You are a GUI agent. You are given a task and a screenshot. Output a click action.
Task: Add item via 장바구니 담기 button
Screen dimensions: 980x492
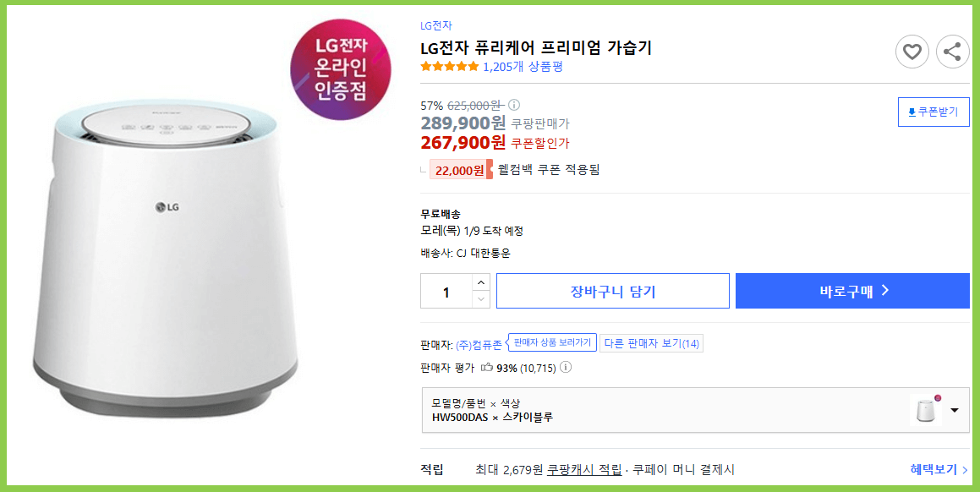point(612,290)
